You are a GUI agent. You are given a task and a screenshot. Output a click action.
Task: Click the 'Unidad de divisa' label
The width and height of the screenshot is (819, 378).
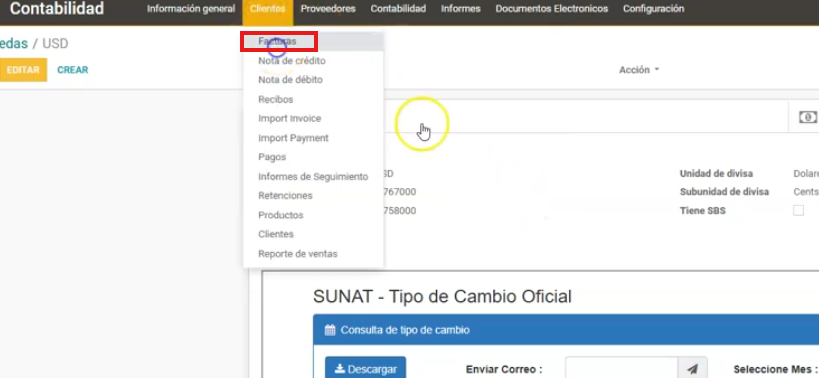[x=716, y=174]
